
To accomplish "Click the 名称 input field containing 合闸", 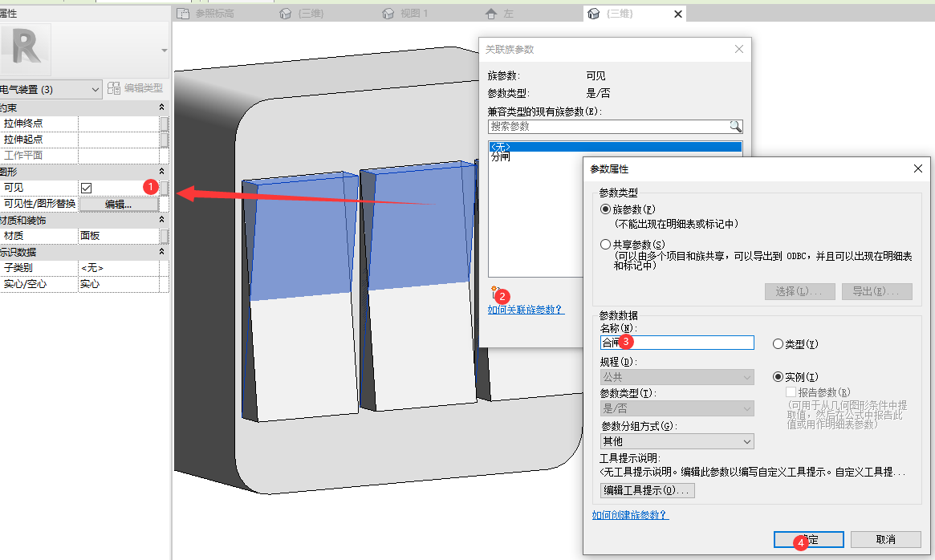I will pos(677,343).
